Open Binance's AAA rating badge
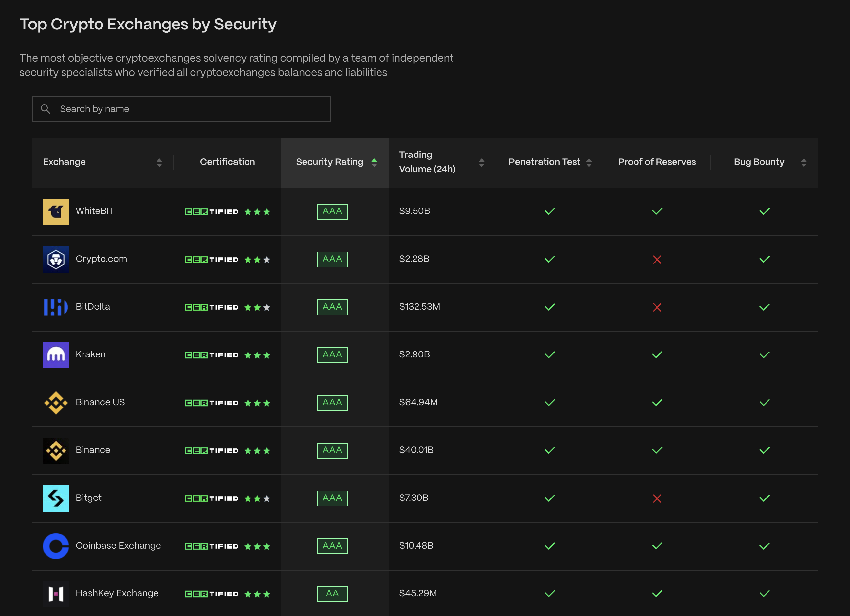850x616 pixels. click(332, 450)
